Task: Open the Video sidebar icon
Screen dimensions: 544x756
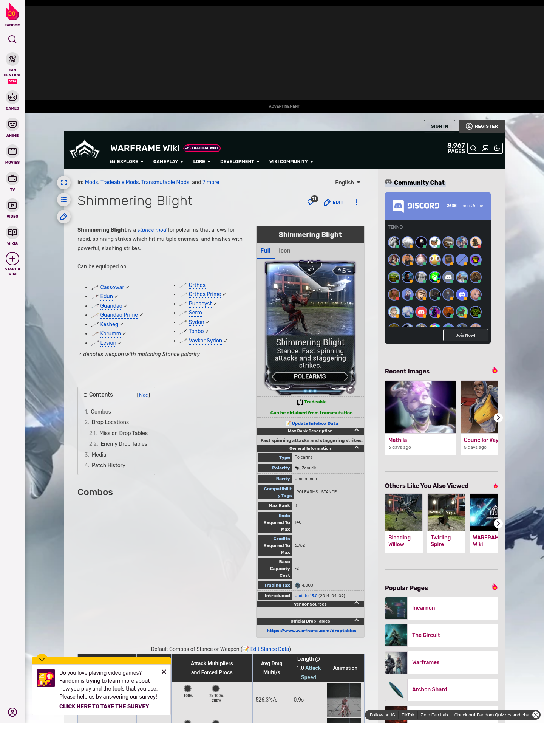Action: 12,205
